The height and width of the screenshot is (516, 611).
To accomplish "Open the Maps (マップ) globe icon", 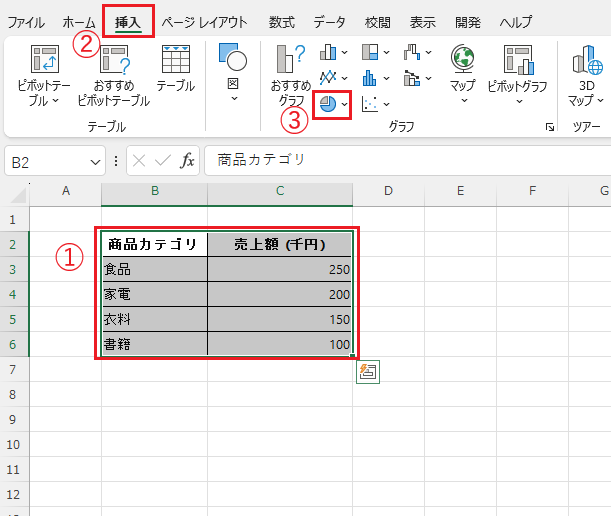I will 463,58.
